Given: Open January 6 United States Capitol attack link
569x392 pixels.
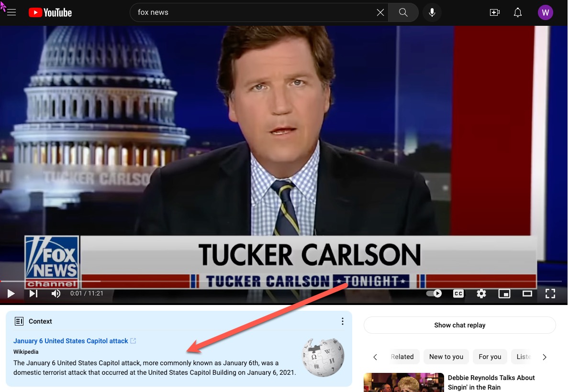Looking at the screenshot, I should [x=71, y=341].
